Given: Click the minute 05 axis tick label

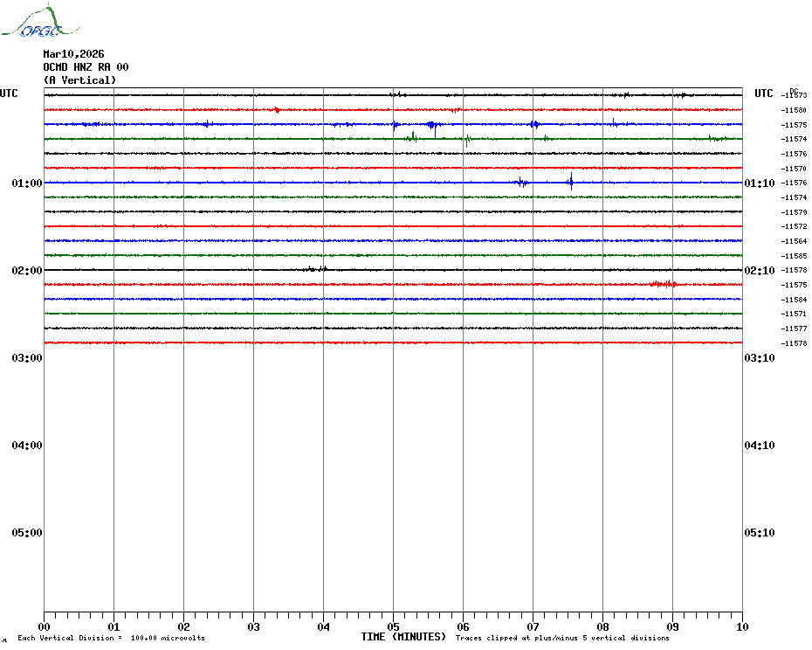Looking at the screenshot, I should click(x=394, y=626).
